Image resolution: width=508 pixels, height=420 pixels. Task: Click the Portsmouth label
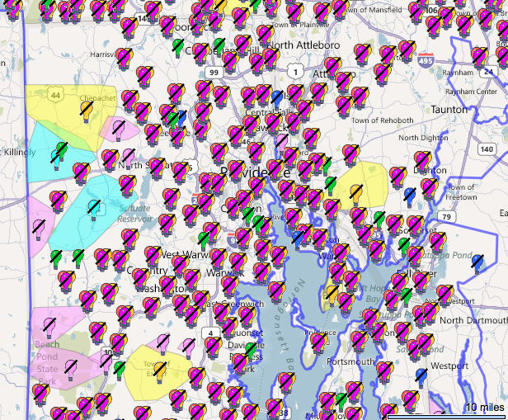pyautogui.click(x=350, y=361)
